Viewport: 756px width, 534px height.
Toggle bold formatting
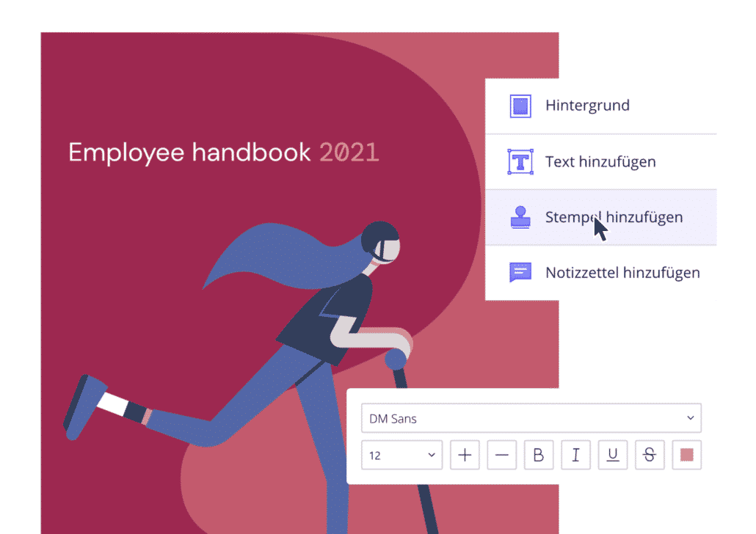(539, 455)
